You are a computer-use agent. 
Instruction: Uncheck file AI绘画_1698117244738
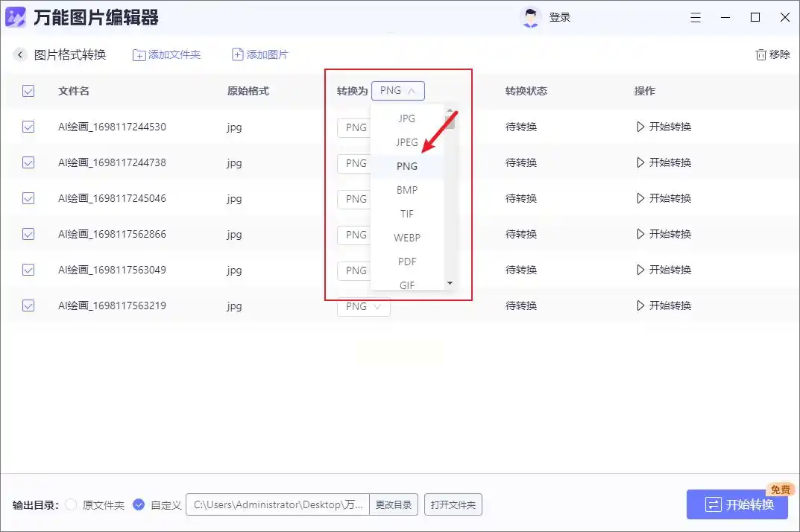click(x=28, y=162)
